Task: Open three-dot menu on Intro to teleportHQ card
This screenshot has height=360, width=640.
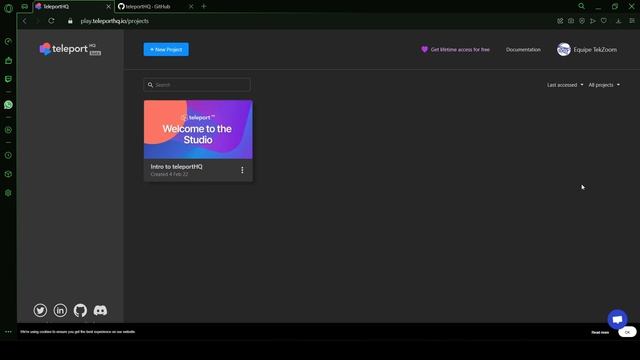Action: [242, 170]
